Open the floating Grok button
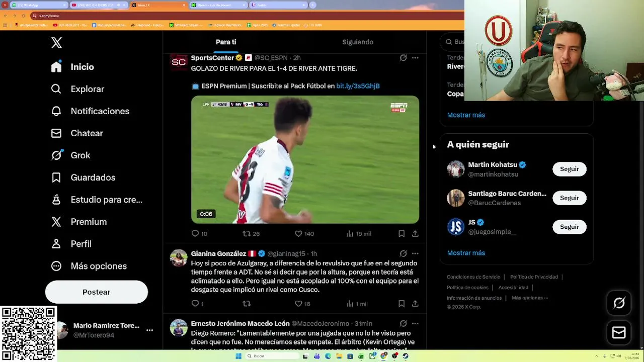The width and height of the screenshot is (644, 362). 619,303
